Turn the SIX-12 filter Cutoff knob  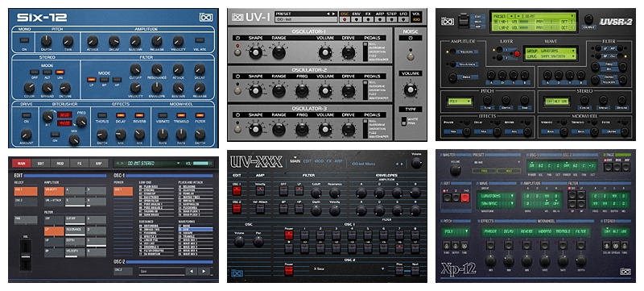135,69
